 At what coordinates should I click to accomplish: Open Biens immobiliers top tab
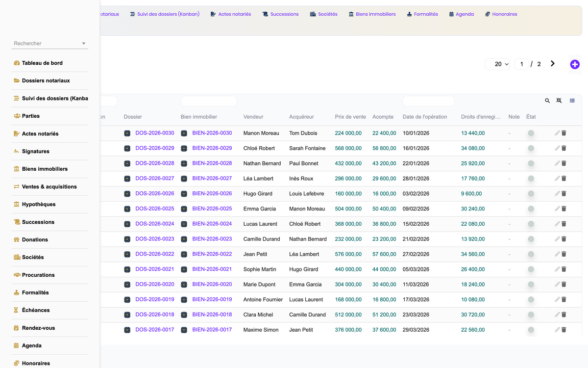click(x=372, y=14)
